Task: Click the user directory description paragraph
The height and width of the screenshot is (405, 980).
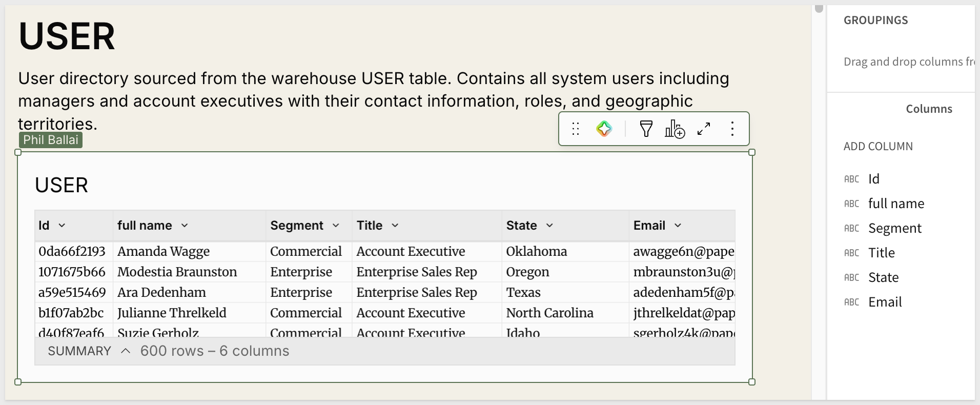Action: point(374,101)
